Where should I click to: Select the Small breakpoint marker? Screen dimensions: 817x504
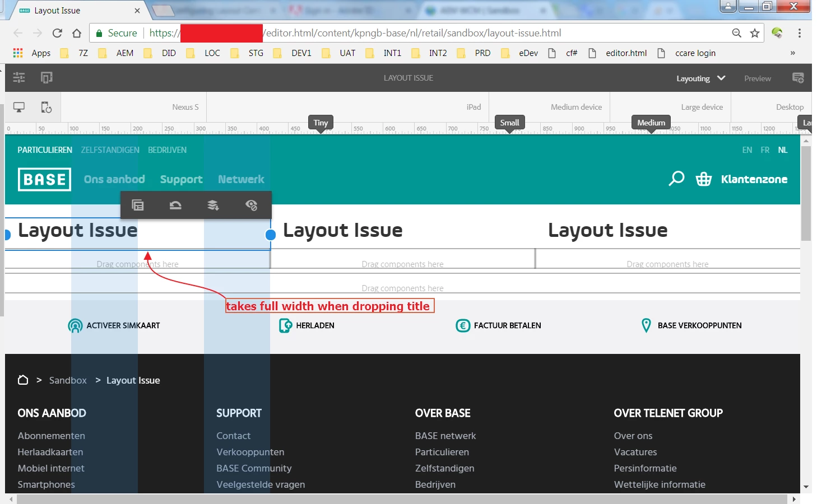point(509,123)
